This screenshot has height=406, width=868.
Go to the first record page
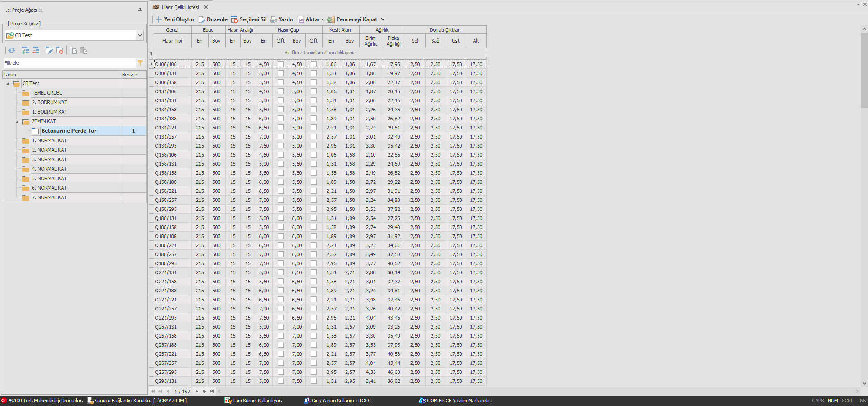(152, 391)
